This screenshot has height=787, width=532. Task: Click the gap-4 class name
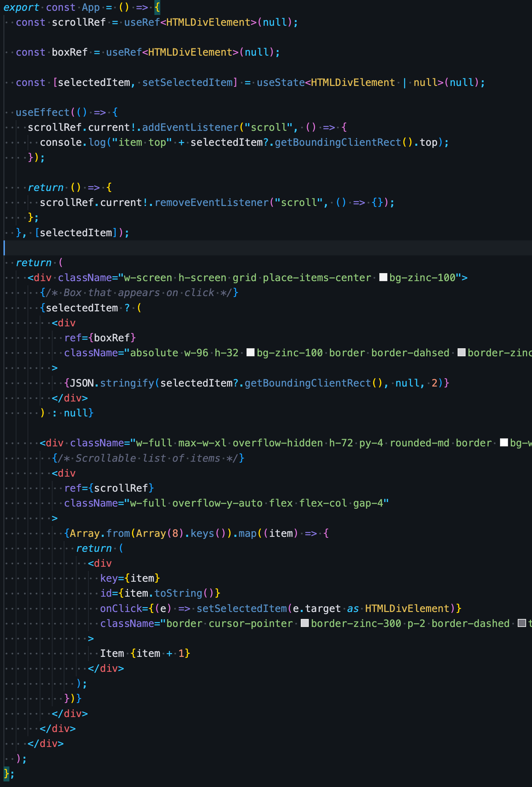pos(368,503)
